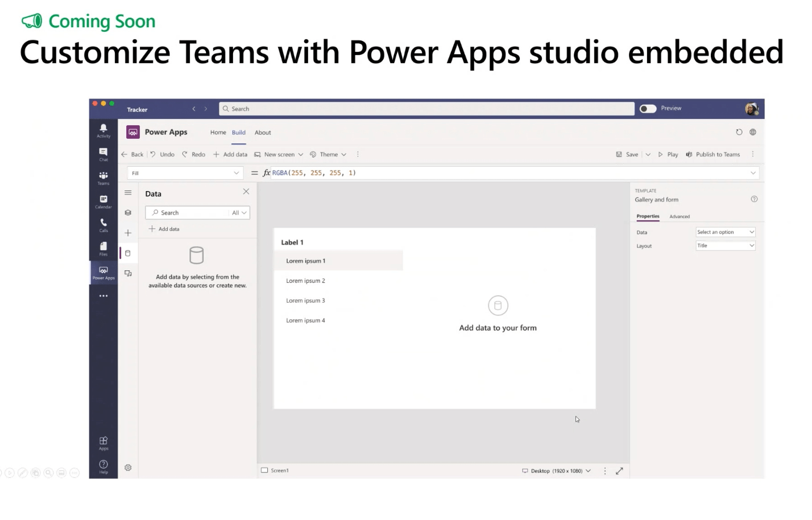This screenshot has height=520, width=812.
Task: Select Lorem ipsum 1 gallery item
Action: point(338,261)
